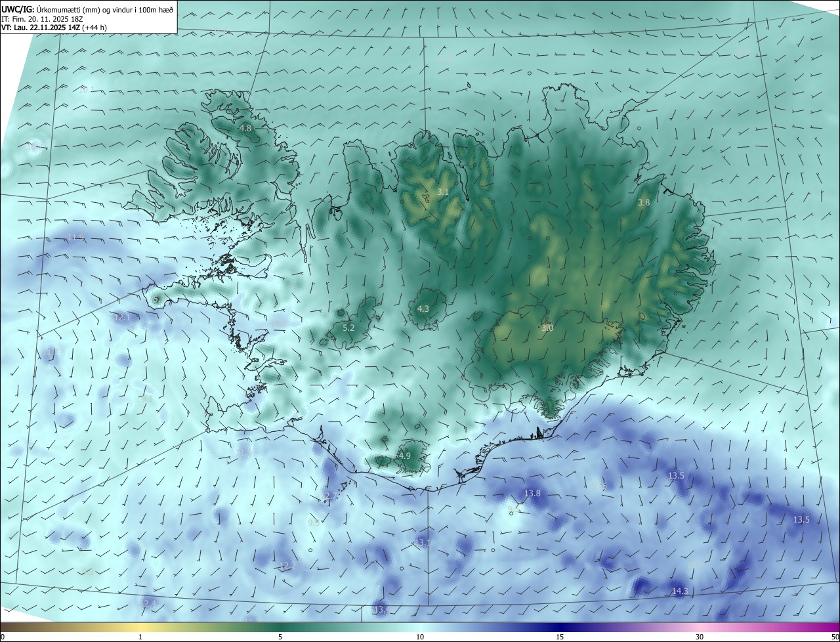
Task: Select the 3.0 value on the large southeast glacier
Action: pyautogui.click(x=547, y=328)
